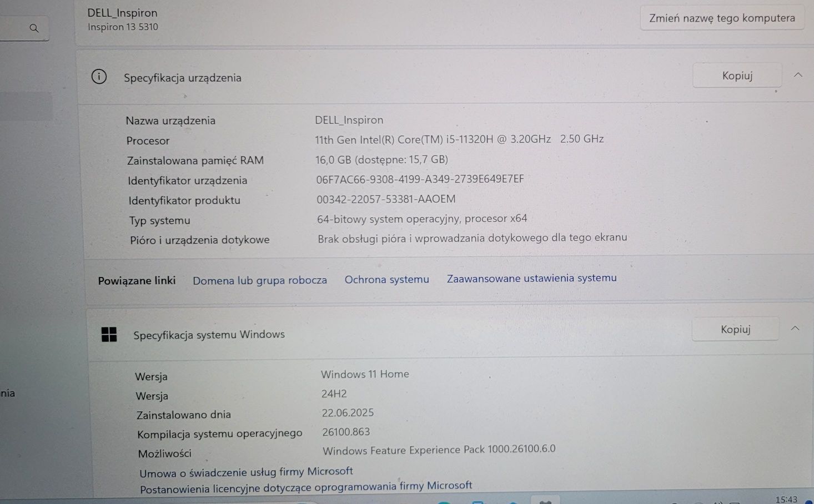Click the Nazwa urządzenia label
The image size is (814, 504).
tap(170, 120)
